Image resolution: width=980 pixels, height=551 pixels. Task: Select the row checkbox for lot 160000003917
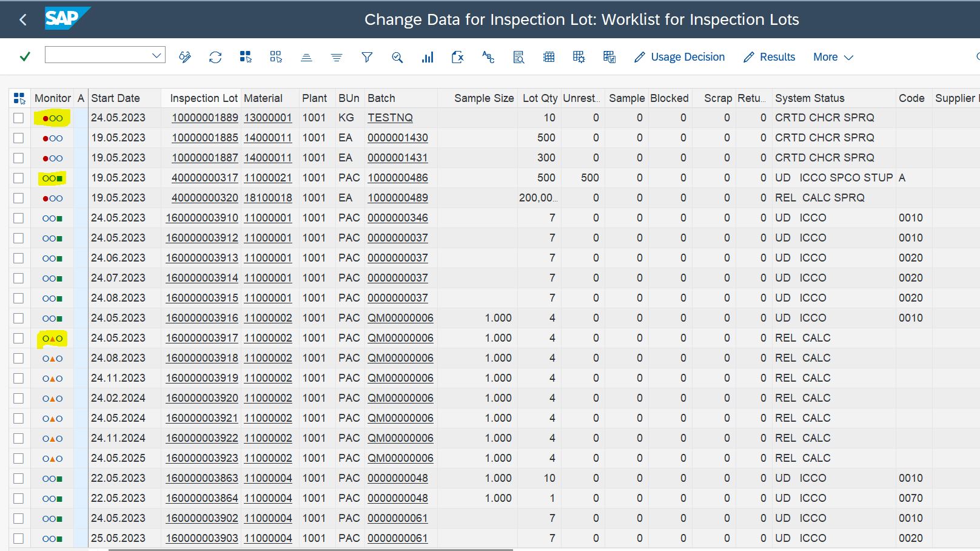[x=19, y=338]
